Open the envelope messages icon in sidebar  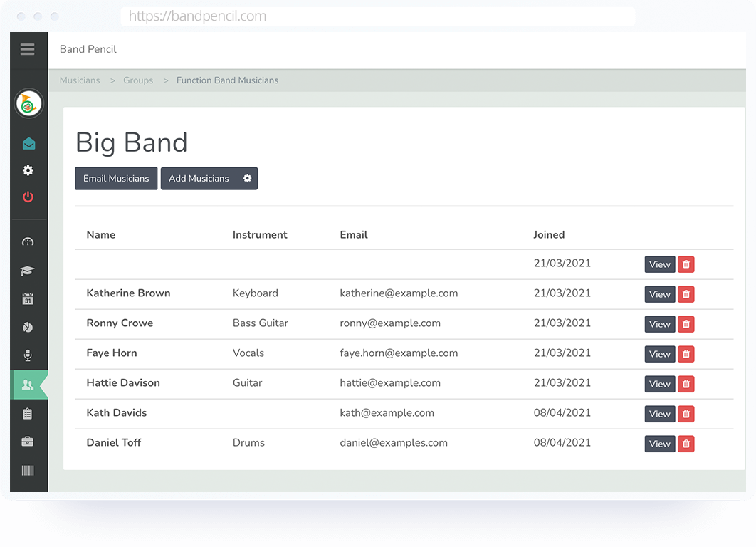coord(28,142)
